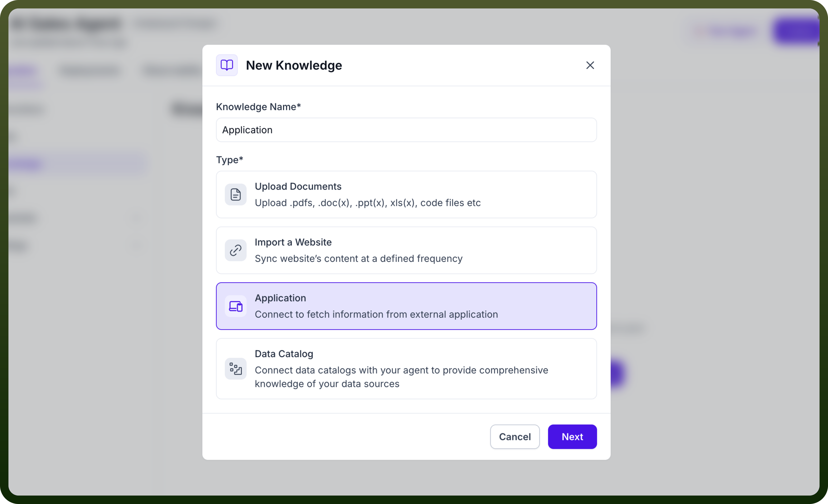Screen dimensions: 828x504
Task: Click the Type label above options
Action: point(230,160)
